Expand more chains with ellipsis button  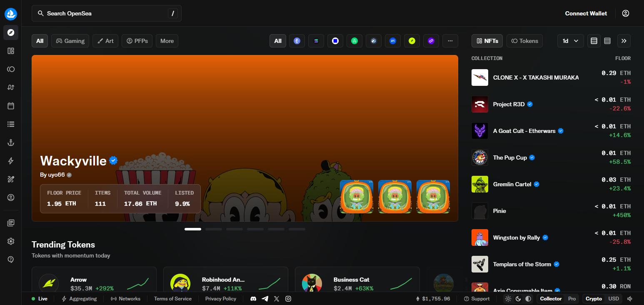[450, 41]
